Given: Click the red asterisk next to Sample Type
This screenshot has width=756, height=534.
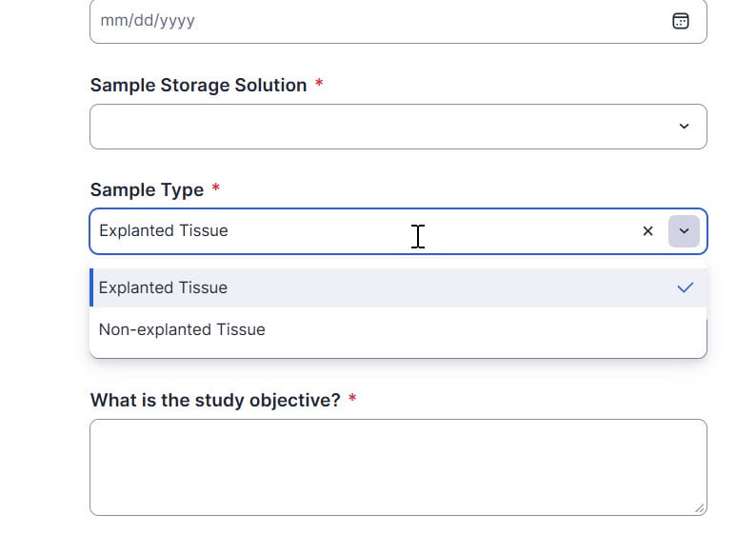Looking at the screenshot, I should [215, 187].
